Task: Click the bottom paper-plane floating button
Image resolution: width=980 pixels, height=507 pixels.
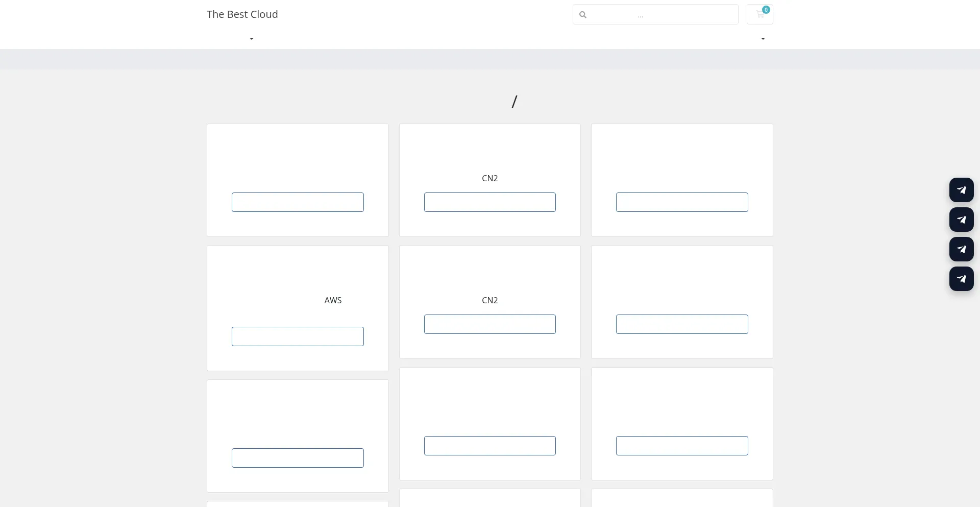Action: [961, 279]
